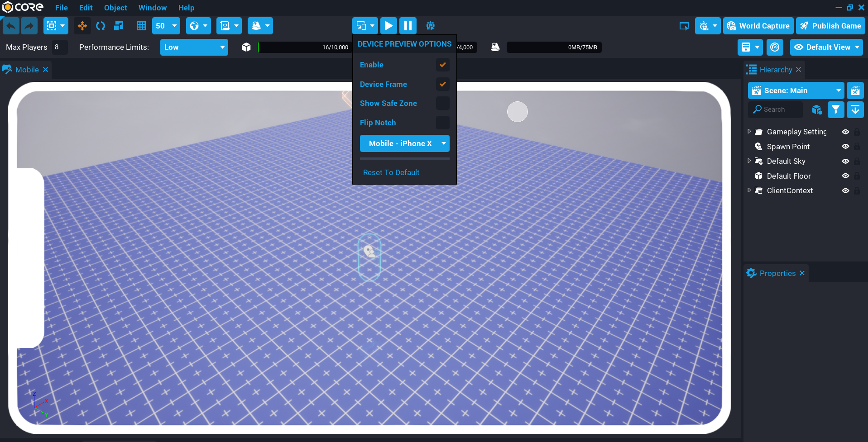
Task: Enable Show Safe Zone
Action: 442,103
